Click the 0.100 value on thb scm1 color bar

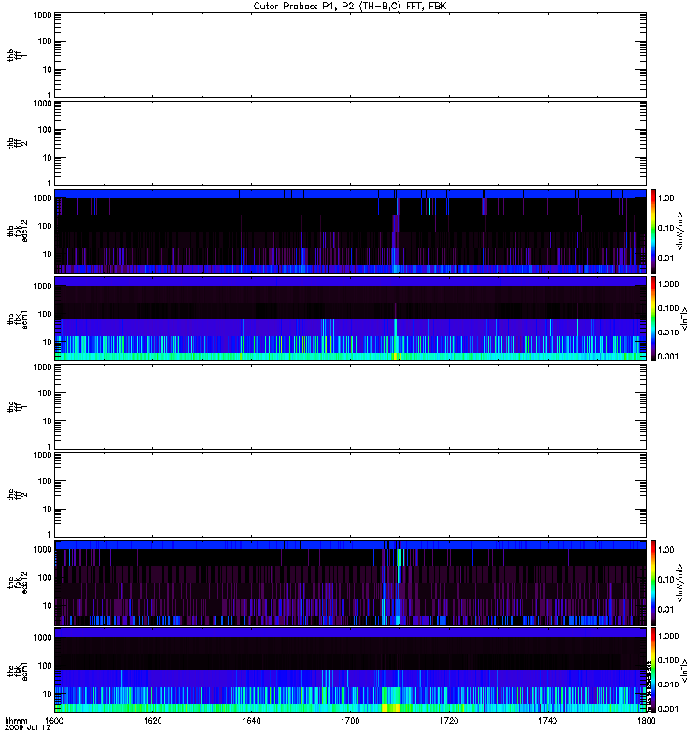click(x=668, y=308)
